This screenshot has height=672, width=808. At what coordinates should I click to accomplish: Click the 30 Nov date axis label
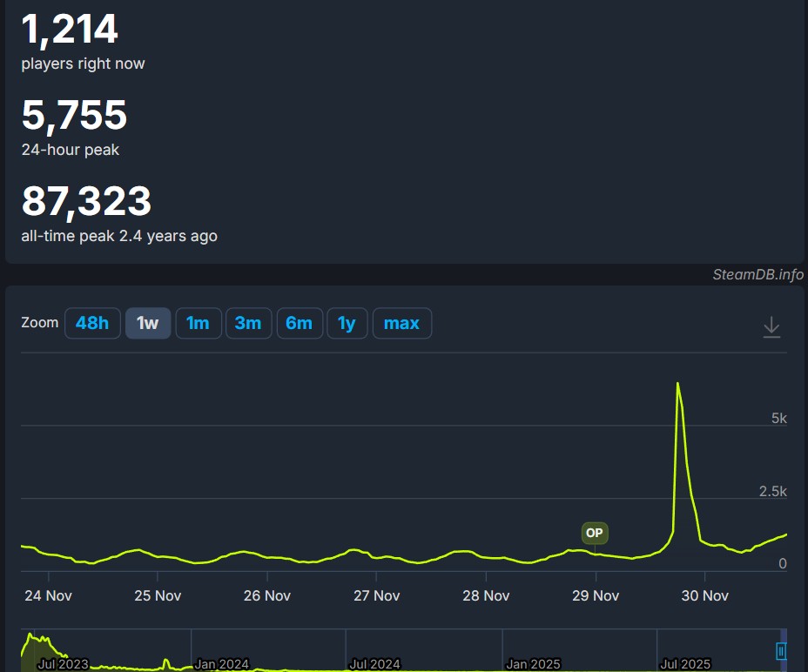pos(704,595)
